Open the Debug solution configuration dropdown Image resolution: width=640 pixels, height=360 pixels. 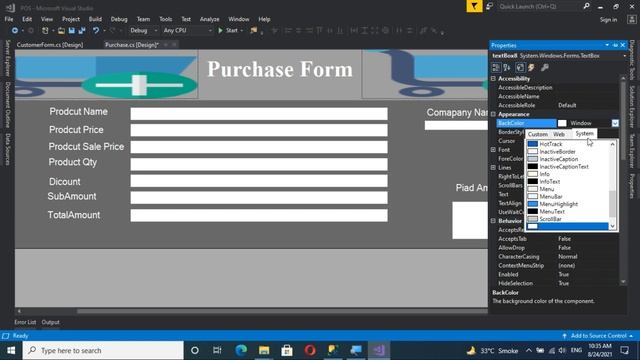click(x=143, y=31)
